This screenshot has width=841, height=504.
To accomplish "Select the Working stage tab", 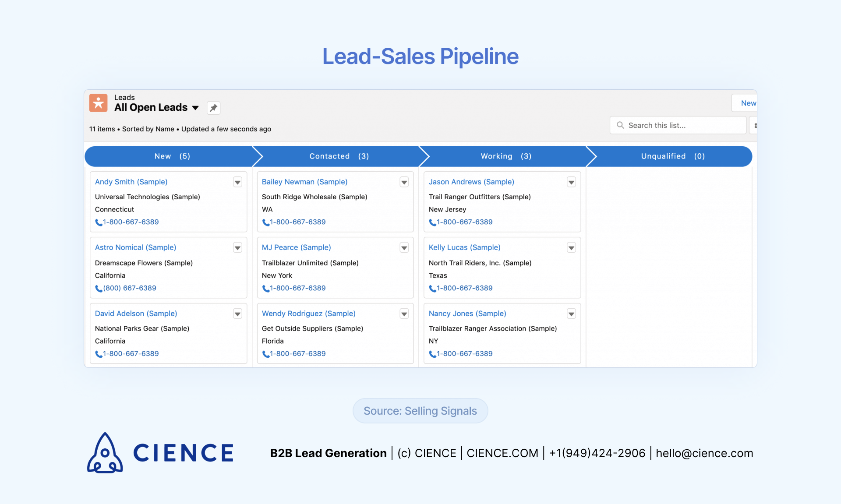I will [506, 156].
